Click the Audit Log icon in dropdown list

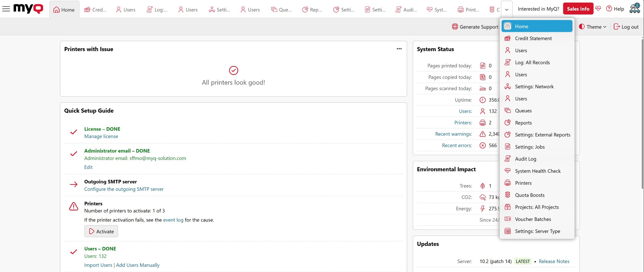pos(507,159)
